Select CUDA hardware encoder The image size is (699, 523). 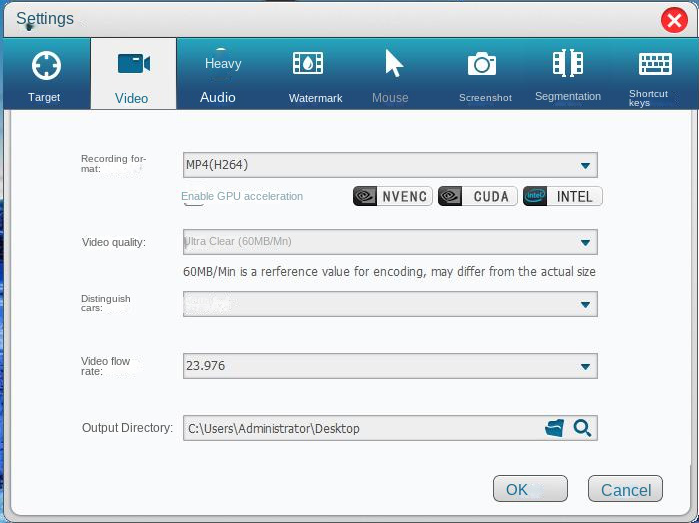[478, 196]
